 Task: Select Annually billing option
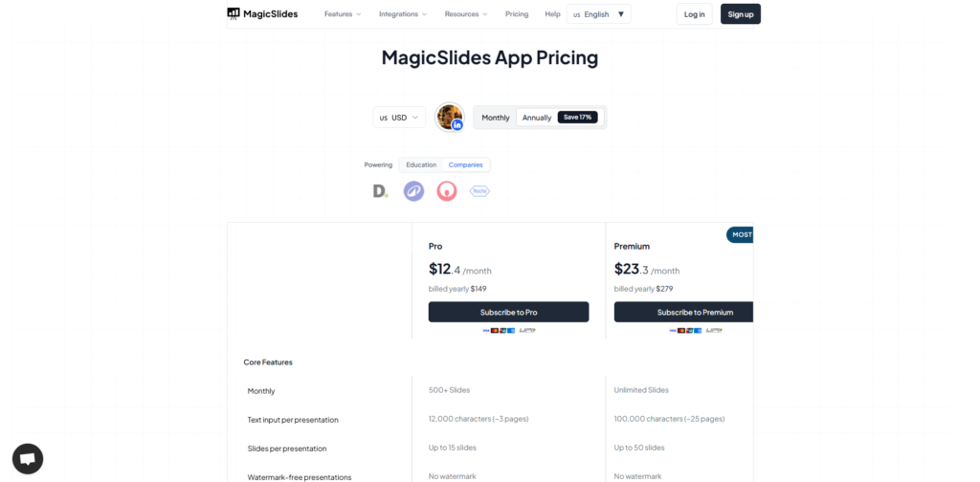click(x=537, y=118)
